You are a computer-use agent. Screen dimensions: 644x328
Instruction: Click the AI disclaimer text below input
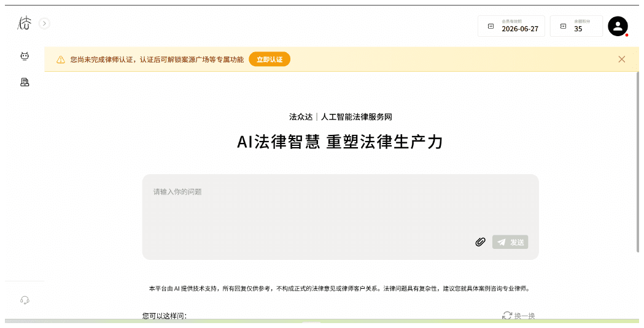[x=340, y=289]
